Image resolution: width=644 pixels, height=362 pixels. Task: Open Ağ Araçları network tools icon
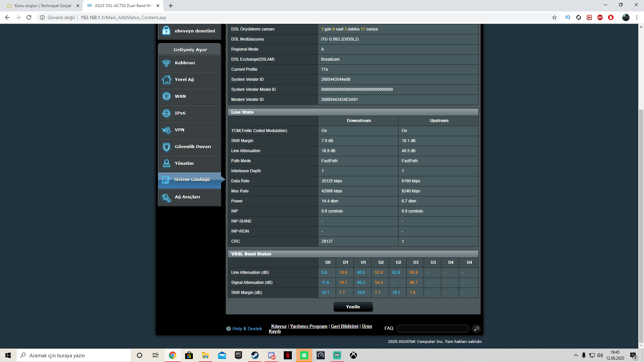click(166, 197)
